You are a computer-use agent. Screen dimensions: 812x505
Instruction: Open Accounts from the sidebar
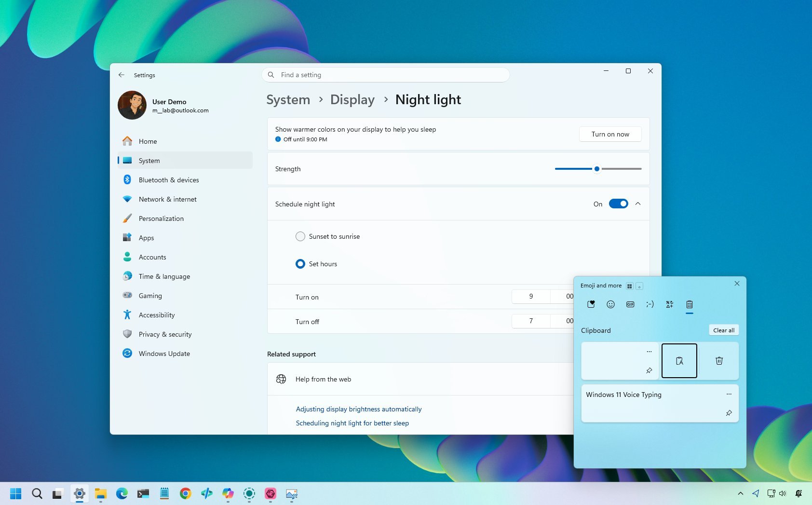click(152, 257)
